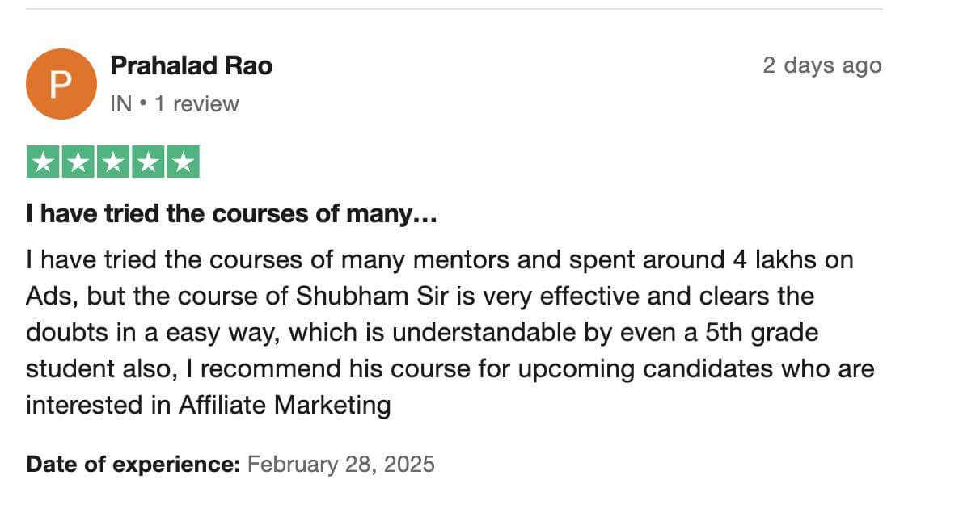The width and height of the screenshot is (980, 509).
Task: Click the horizontal divider line above the review
Action: 454,10
